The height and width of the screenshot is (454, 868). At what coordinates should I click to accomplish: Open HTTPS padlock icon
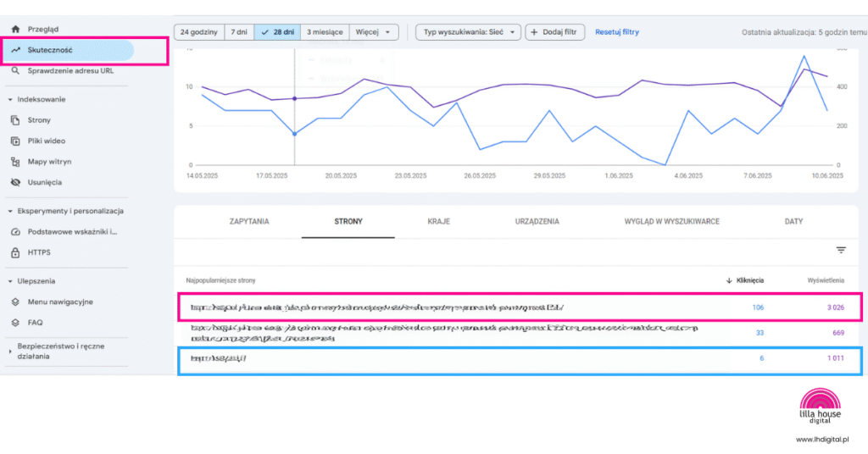pyautogui.click(x=15, y=252)
